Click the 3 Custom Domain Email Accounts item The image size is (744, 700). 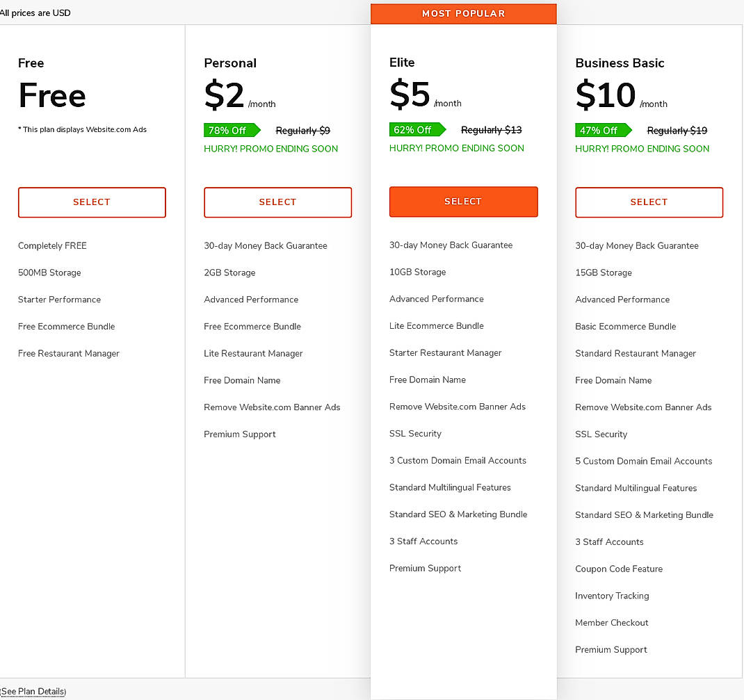coord(458,460)
